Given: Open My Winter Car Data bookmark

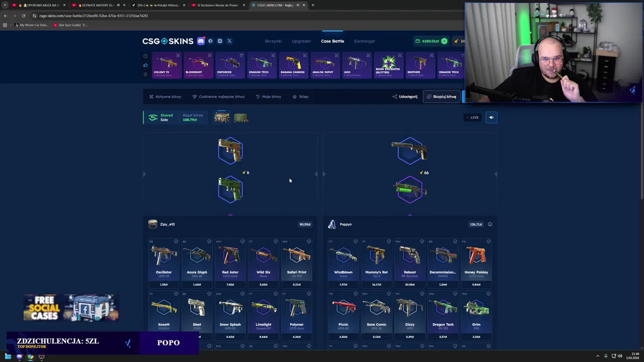Looking at the screenshot, I should [x=32, y=25].
